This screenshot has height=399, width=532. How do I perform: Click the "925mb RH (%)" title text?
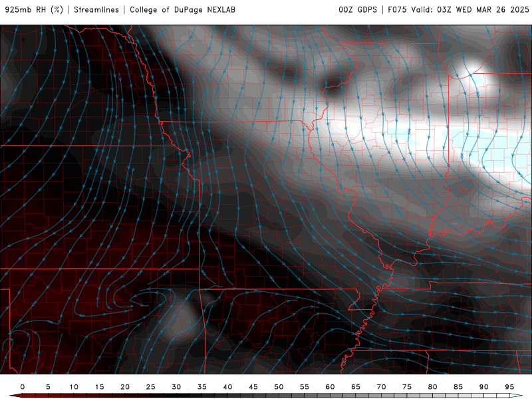click(x=35, y=10)
